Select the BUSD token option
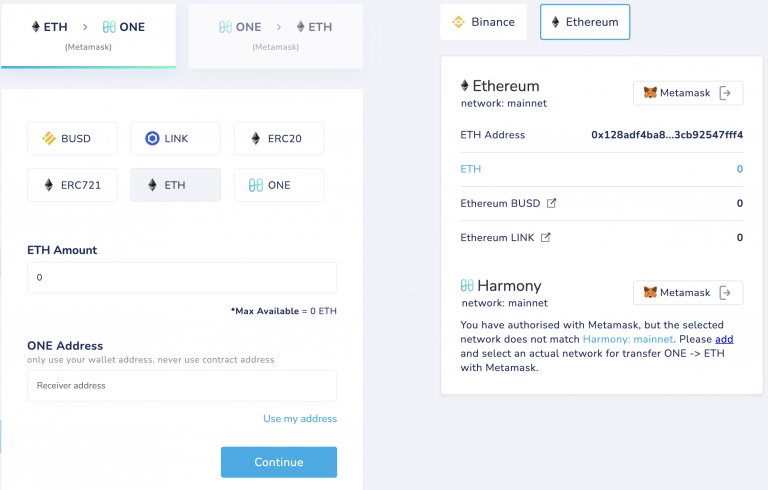The width and height of the screenshot is (768, 490). click(72, 138)
